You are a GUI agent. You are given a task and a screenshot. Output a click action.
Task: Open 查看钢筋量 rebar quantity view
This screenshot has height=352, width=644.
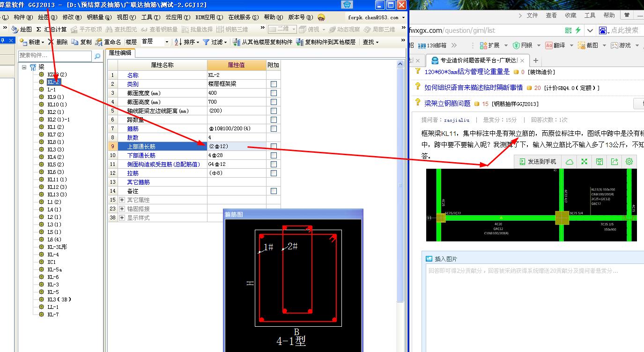coord(159,29)
